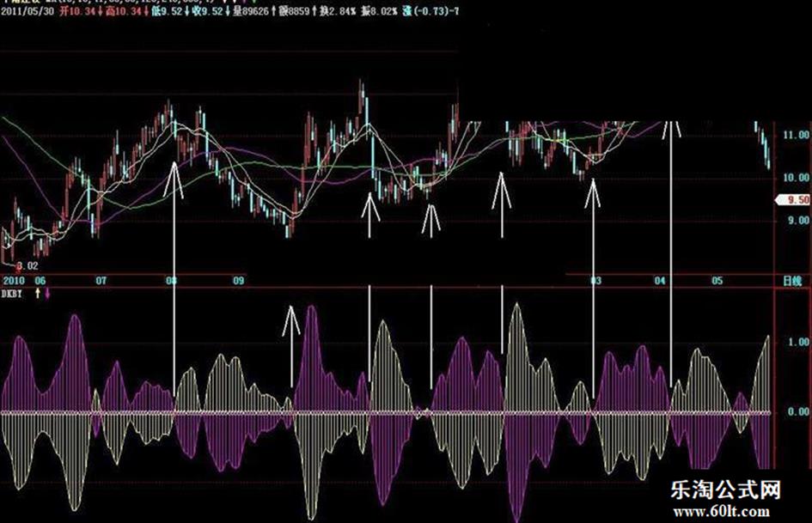Select the 07 month marker
The width and height of the screenshot is (812, 523).
point(101,281)
